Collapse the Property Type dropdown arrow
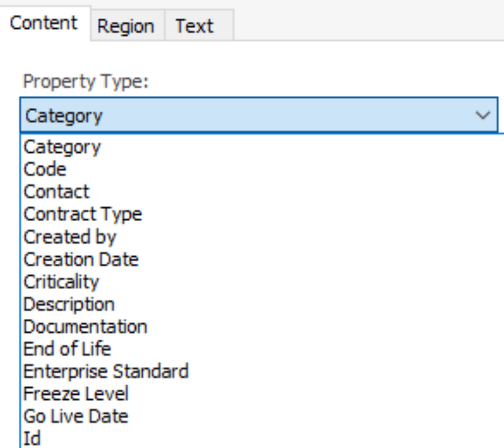Screen dimensions: 504x448 (482, 115)
